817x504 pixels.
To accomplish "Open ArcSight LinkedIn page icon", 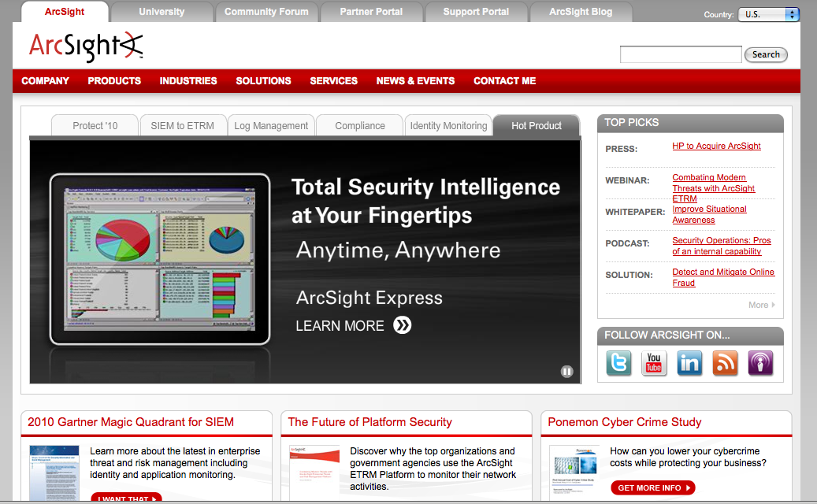I will point(689,363).
